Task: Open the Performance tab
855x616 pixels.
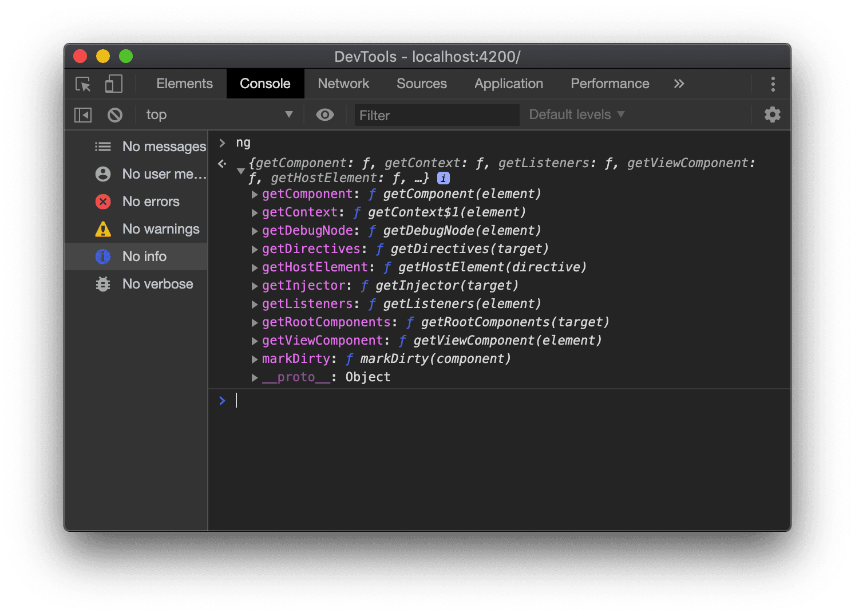Action: 610,84
